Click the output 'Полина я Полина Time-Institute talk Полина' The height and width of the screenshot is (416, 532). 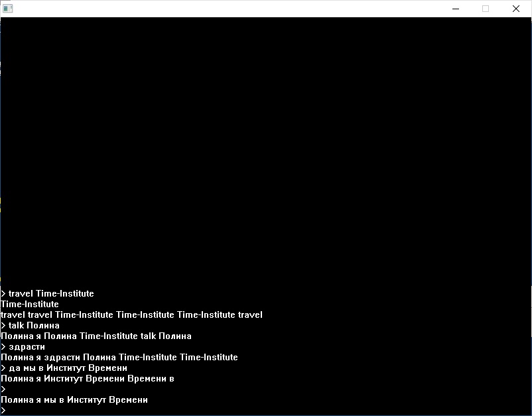(96, 336)
